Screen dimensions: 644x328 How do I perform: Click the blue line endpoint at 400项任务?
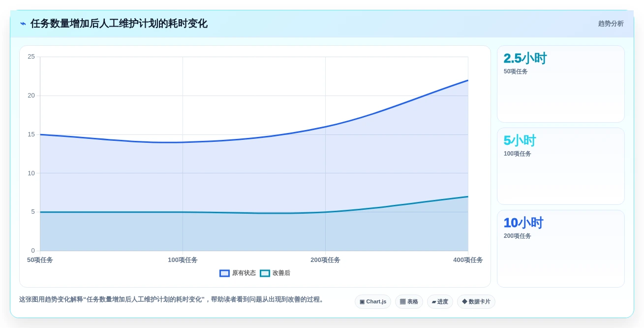468,80
